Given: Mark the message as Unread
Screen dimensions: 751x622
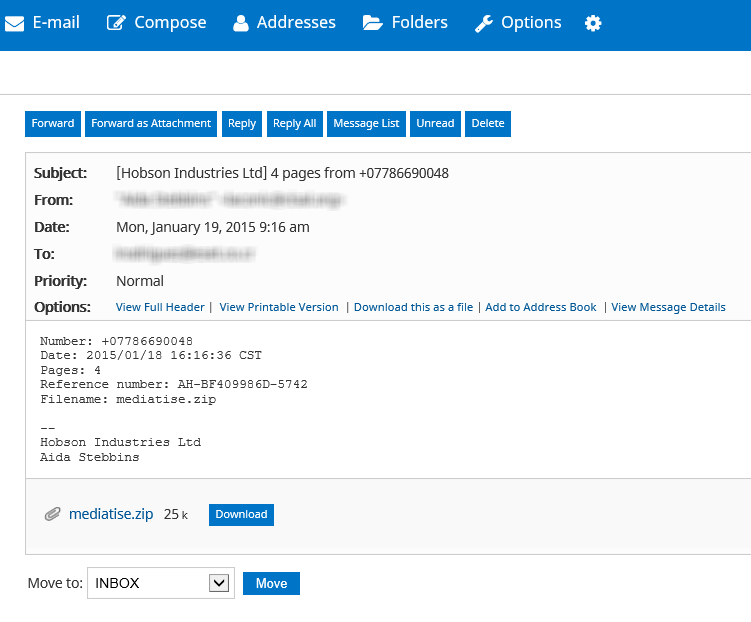Looking at the screenshot, I should coord(435,123).
